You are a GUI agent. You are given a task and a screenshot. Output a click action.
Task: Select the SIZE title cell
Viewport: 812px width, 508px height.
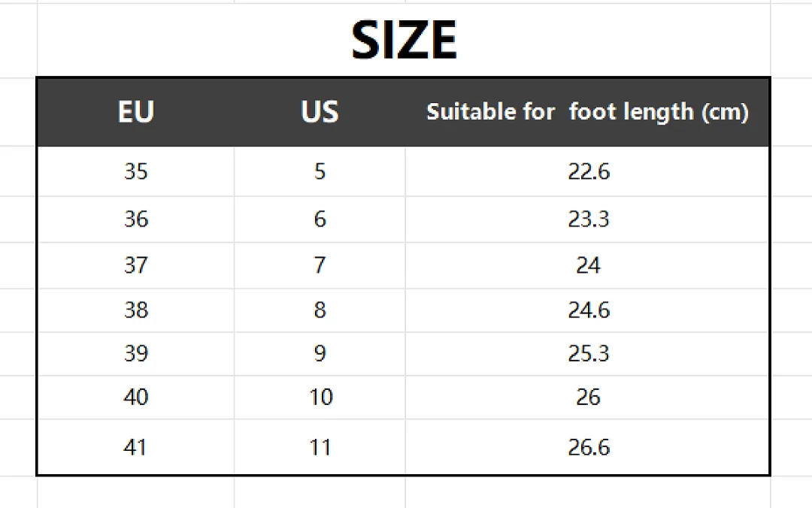[404, 41]
